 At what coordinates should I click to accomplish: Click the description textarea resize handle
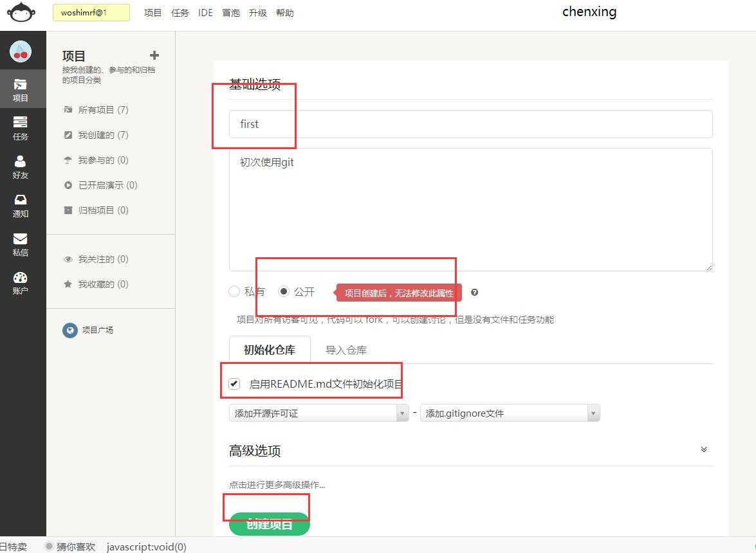point(709,267)
